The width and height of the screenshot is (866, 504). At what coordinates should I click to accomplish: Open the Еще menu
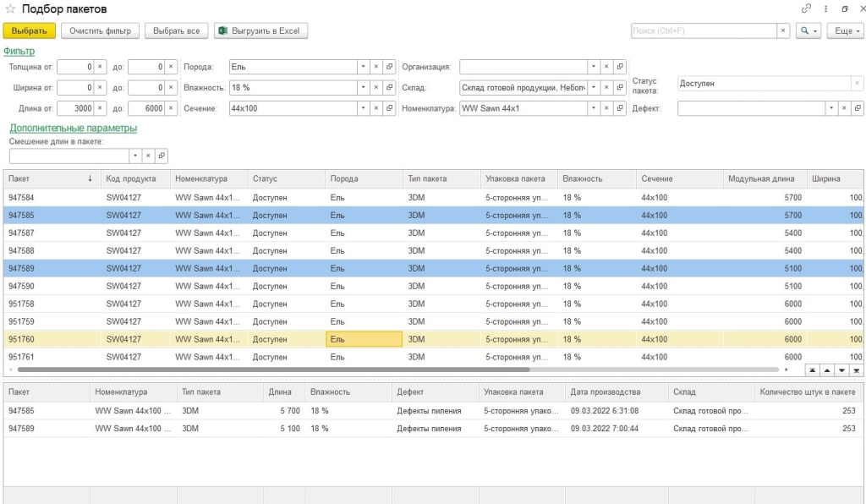click(x=846, y=31)
